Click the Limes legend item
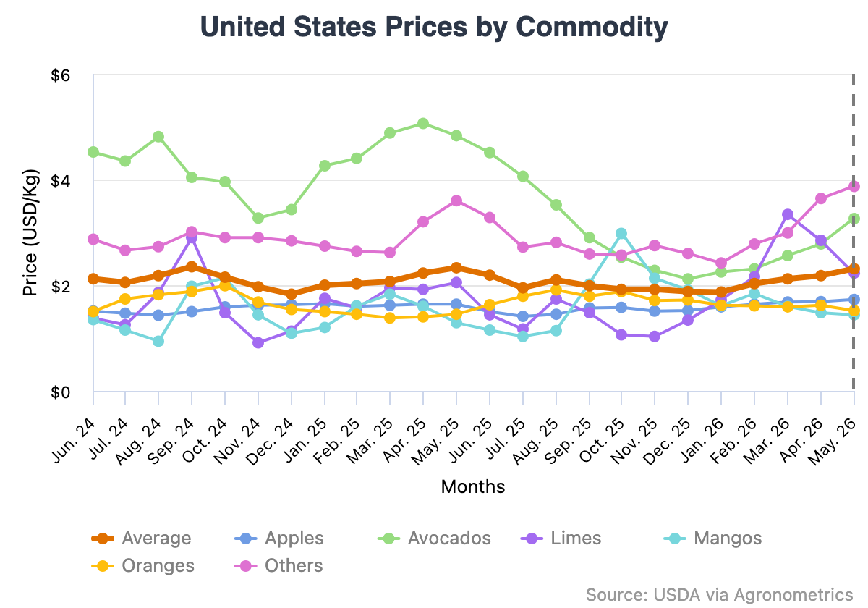This screenshot has height=608, width=868. click(x=561, y=538)
